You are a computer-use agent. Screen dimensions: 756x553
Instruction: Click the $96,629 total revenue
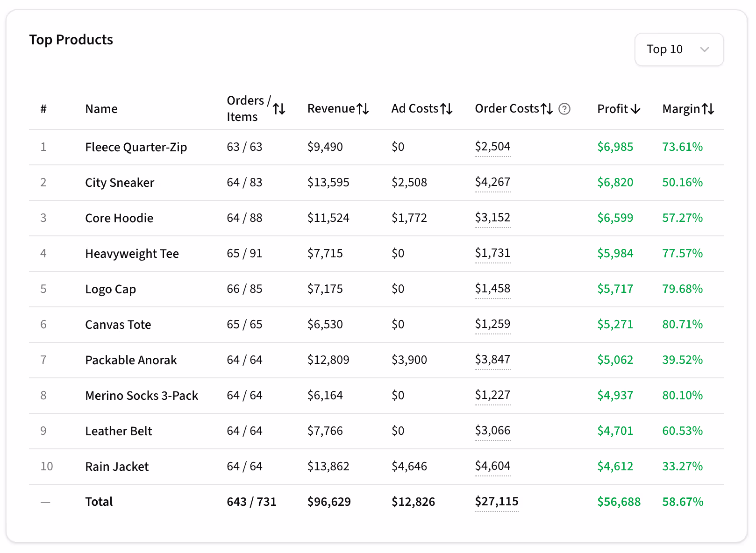(329, 502)
